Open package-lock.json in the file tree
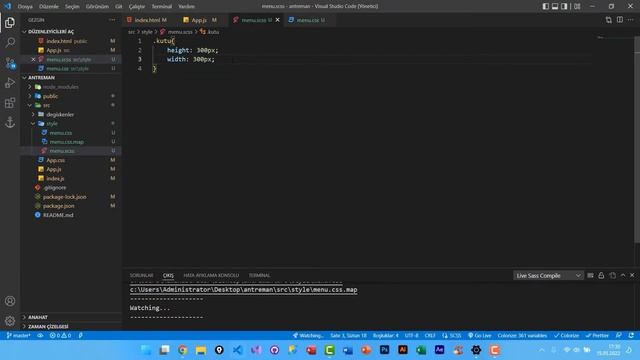 (x=64, y=197)
